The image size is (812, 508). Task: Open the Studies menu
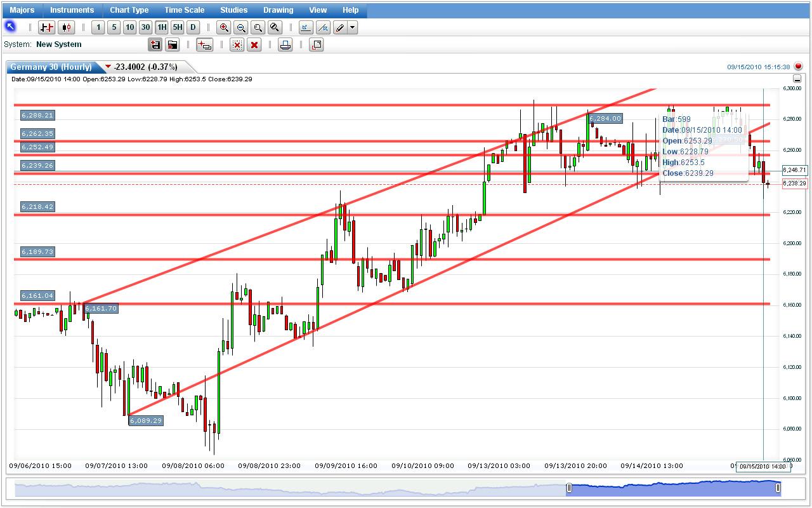(234, 10)
